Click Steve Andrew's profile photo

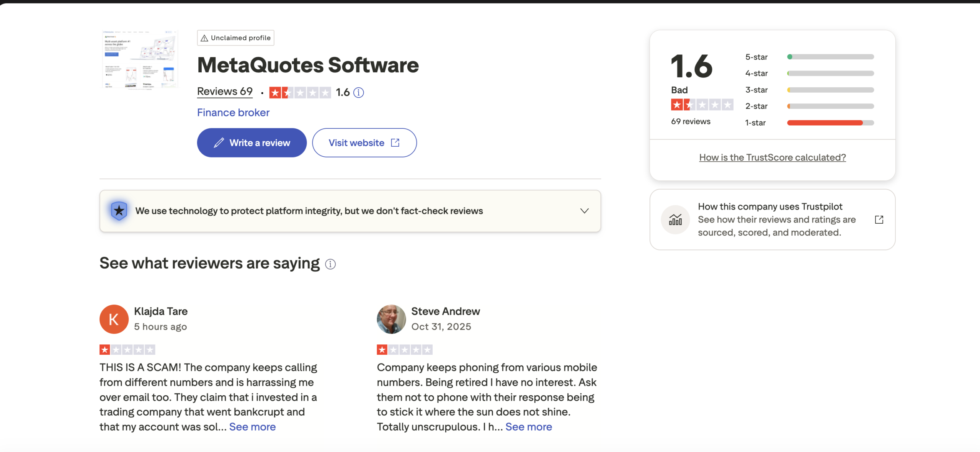(391, 319)
